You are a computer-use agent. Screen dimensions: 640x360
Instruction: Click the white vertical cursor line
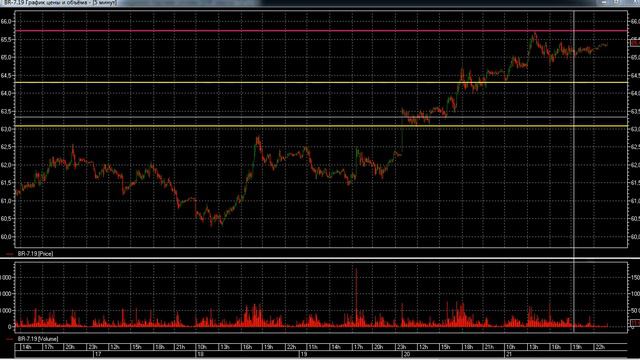click(x=574, y=171)
